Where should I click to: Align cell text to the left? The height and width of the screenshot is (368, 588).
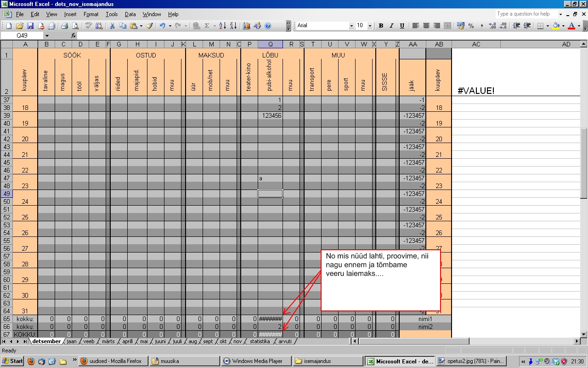pos(416,26)
